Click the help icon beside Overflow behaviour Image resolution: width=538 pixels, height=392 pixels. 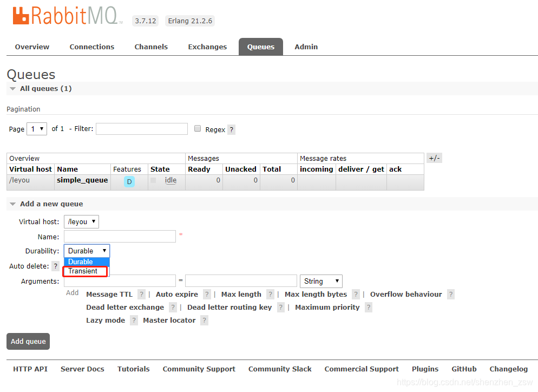[451, 294]
